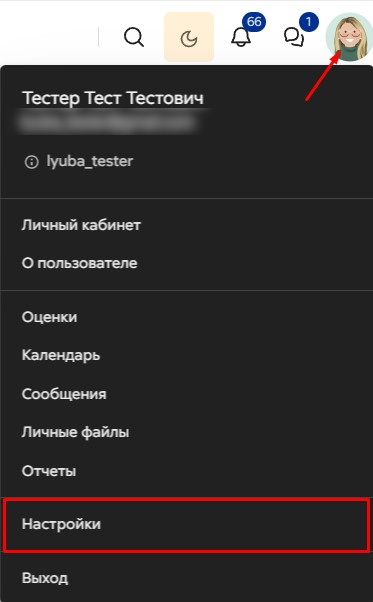Open notifications bell icon

click(x=241, y=37)
